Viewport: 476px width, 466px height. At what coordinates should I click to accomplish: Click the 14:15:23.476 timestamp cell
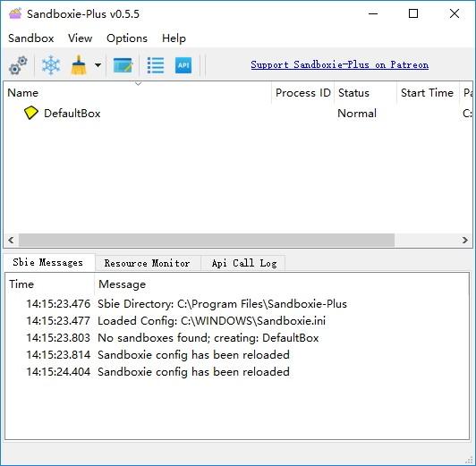click(58, 304)
